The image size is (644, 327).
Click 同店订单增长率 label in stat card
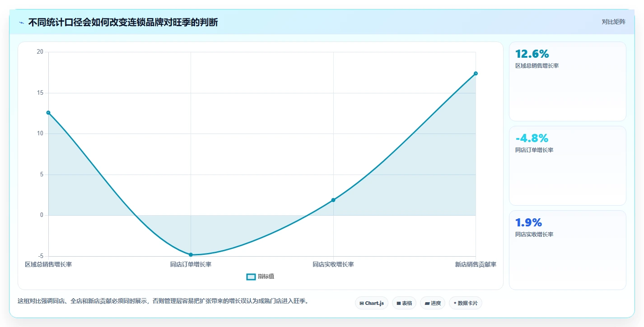click(534, 150)
